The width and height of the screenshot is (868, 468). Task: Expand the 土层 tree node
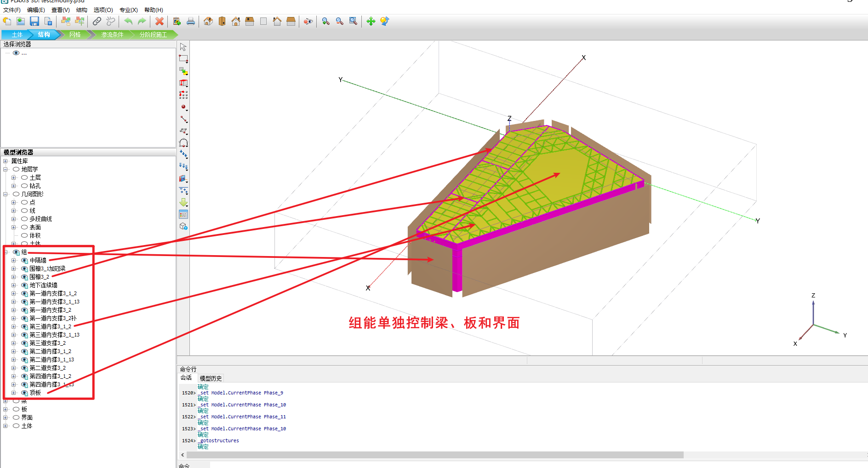14,177
